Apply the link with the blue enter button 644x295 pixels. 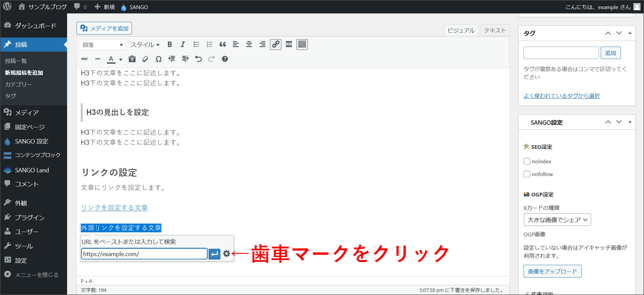(214, 254)
